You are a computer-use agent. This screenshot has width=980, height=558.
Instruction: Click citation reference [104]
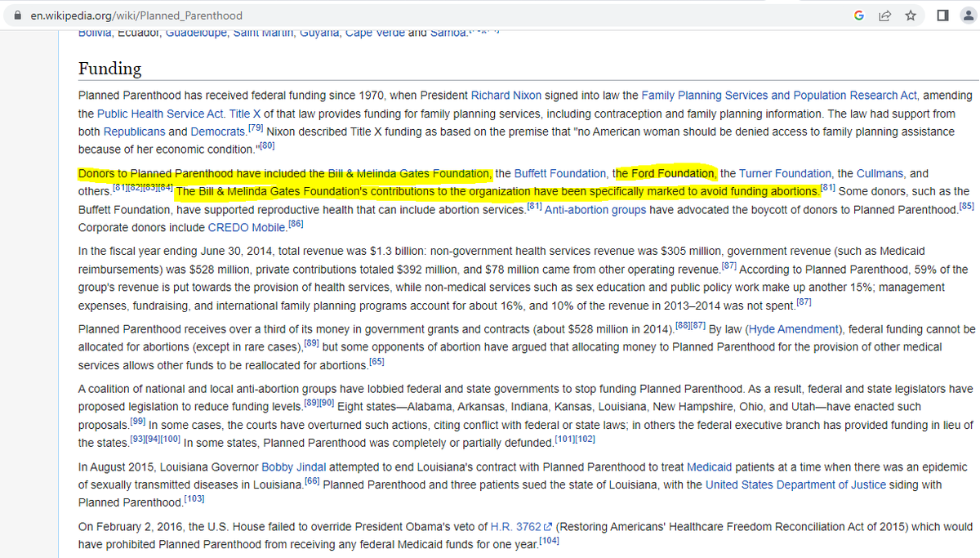pyautogui.click(x=547, y=541)
